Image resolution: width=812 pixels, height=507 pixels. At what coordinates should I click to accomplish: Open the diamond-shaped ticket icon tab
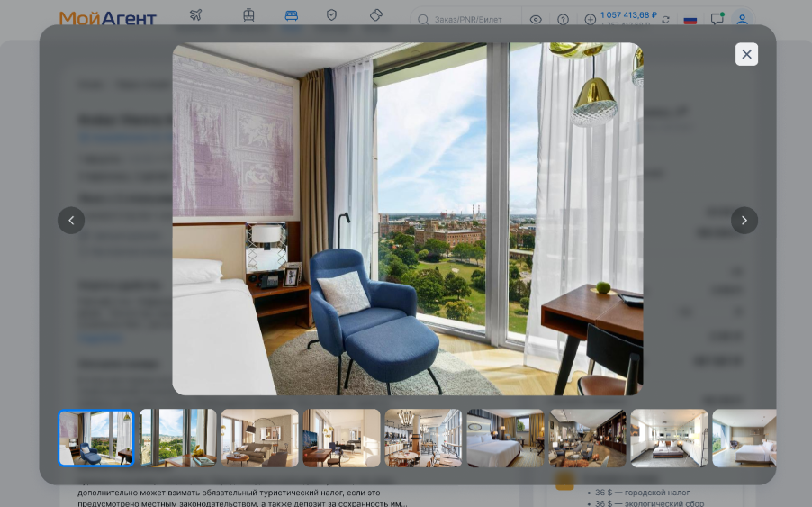376,15
